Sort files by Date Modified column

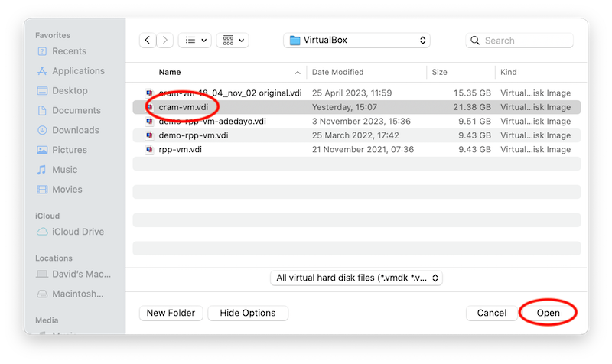pos(337,72)
